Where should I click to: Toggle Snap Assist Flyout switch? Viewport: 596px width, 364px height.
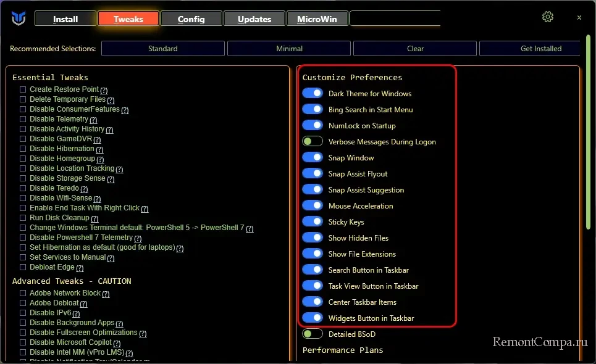point(313,173)
